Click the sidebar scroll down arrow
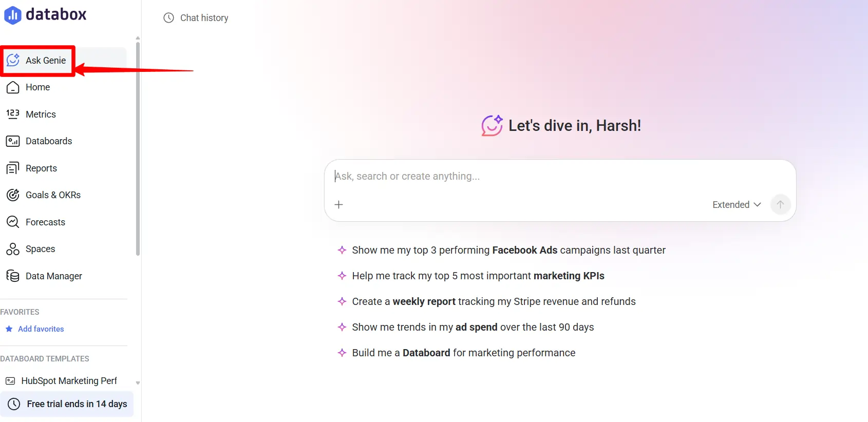 [138, 383]
